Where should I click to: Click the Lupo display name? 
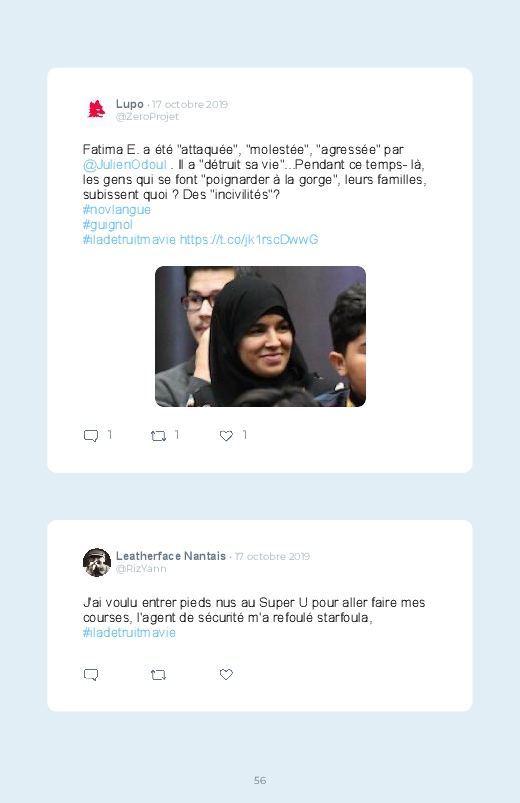point(130,104)
